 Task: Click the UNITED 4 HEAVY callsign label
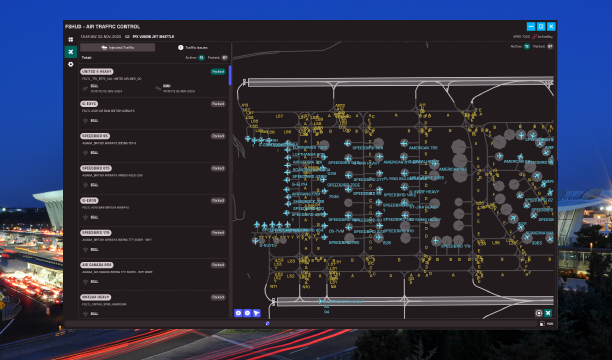click(x=97, y=71)
